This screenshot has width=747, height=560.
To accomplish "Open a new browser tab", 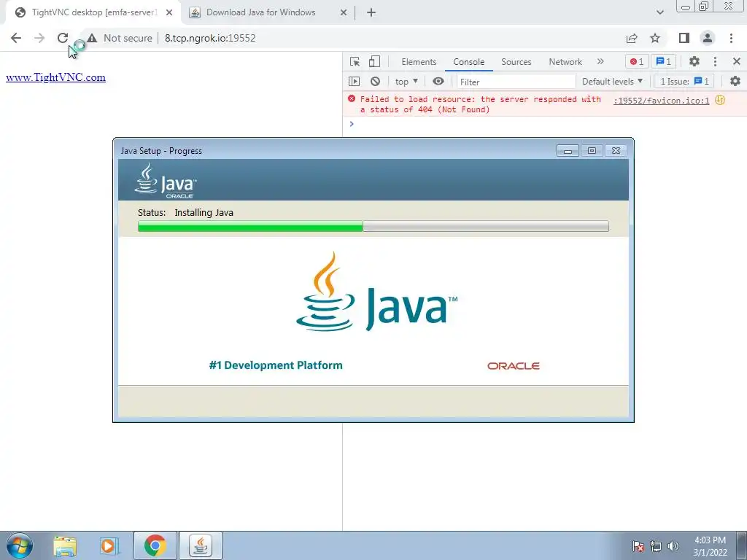I will [371, 13].
